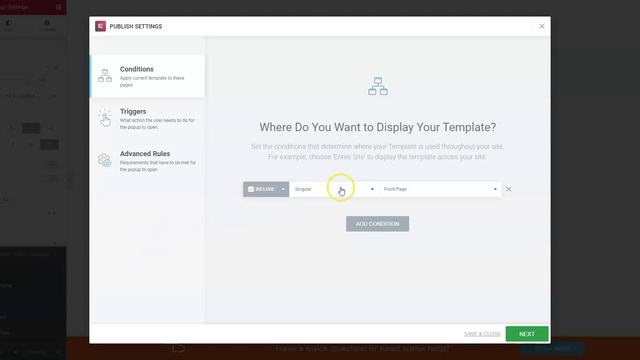Click the Triggers hand-click icon

(x=105, y=118)
